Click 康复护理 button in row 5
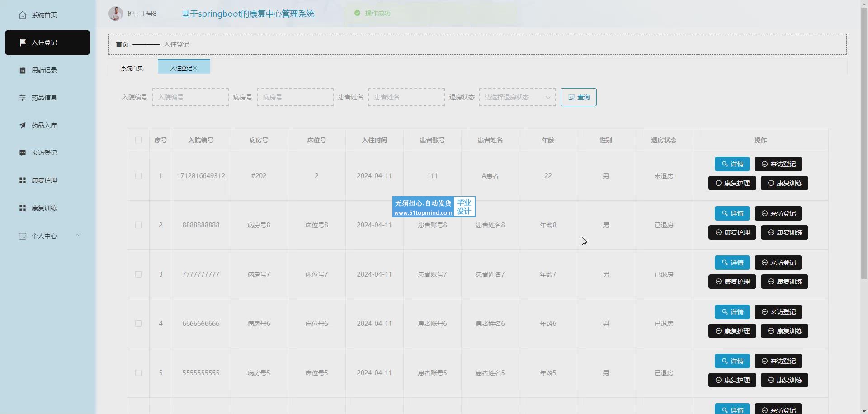 tap(732, 380)
